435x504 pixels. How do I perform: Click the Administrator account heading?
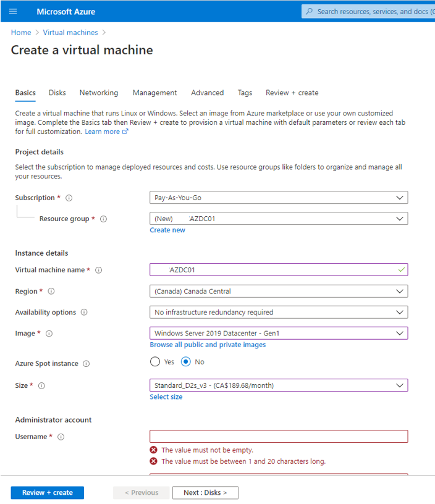coord(53,420)
